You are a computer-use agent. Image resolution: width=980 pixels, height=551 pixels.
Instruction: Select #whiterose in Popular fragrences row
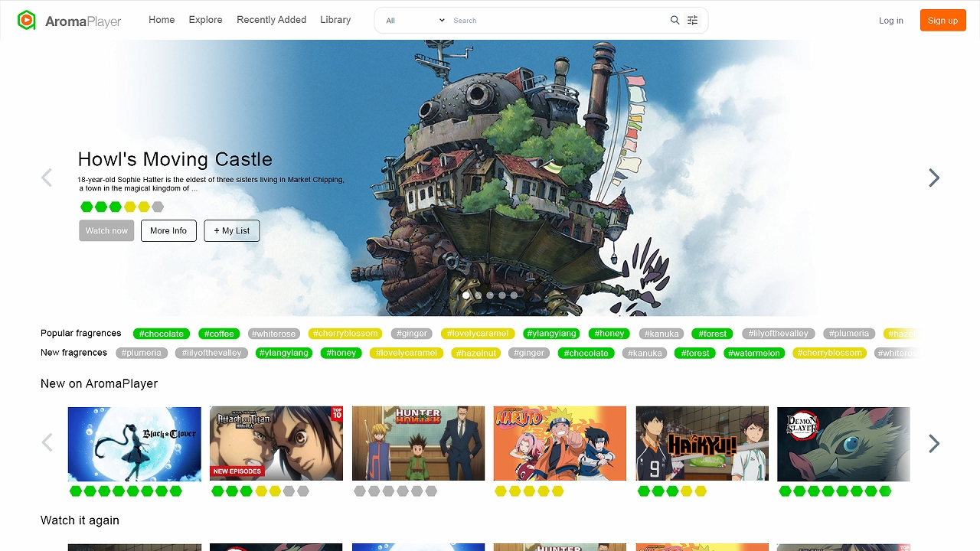pos(275,334)
